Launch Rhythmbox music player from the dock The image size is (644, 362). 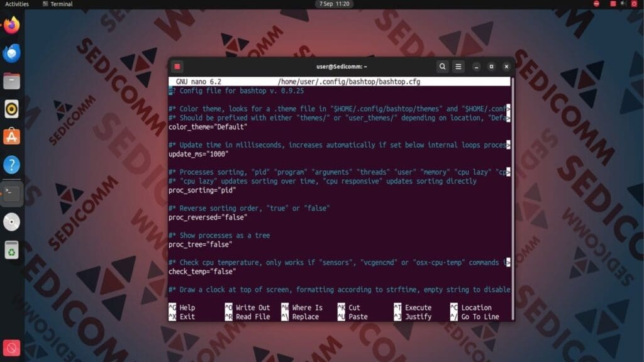(x=11, y=108)
